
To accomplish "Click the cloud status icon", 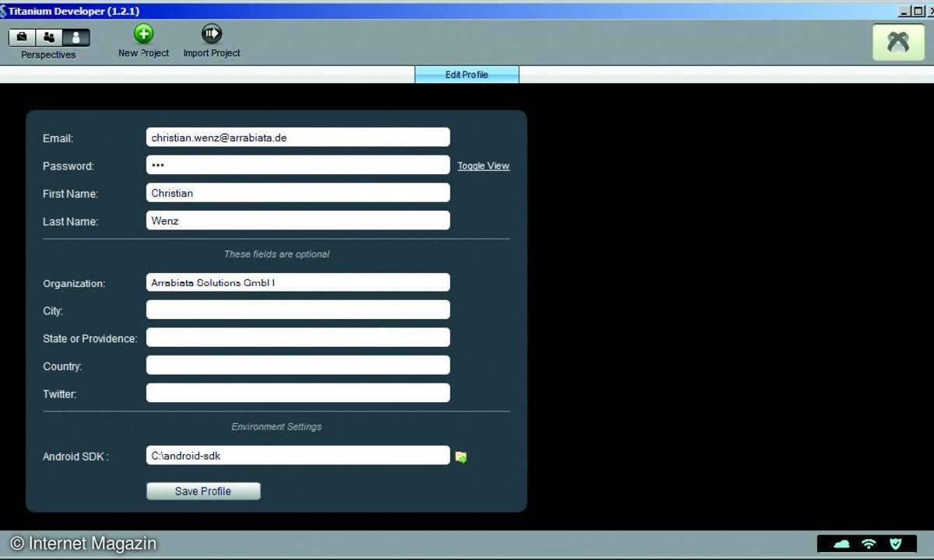I will click(841, 544).
